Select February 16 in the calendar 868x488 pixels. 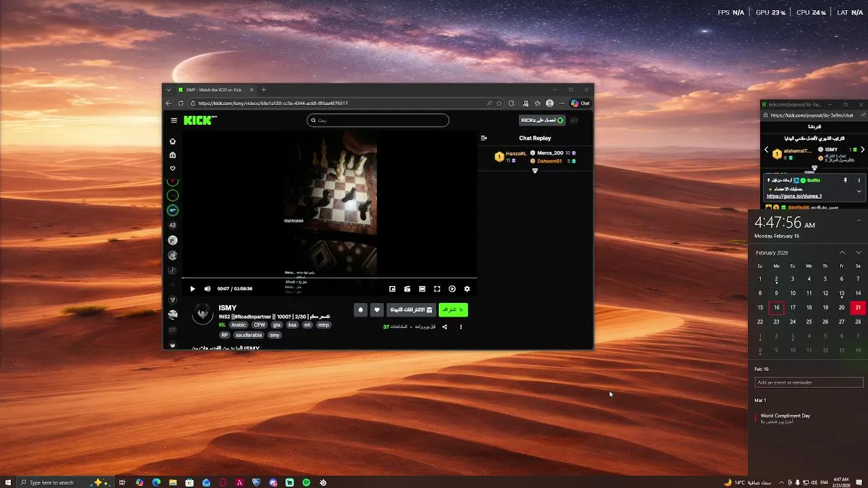pyautogui.click(x=776, y=307)
